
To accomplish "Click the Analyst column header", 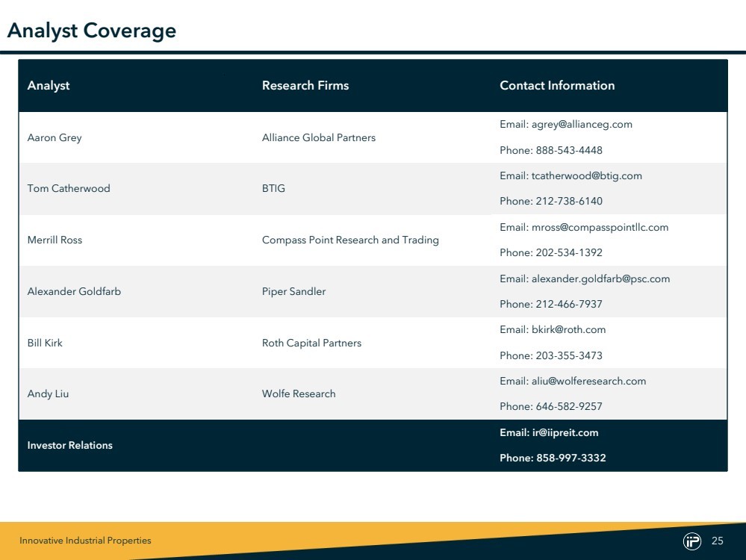I will pyautogui.click(x=48, y=86).
